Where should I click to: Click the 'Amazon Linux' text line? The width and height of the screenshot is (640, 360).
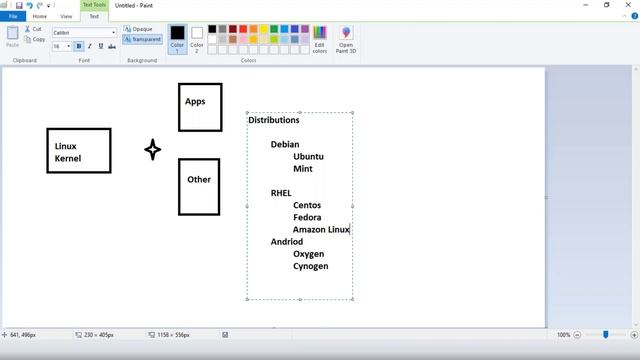pos(321,230)
